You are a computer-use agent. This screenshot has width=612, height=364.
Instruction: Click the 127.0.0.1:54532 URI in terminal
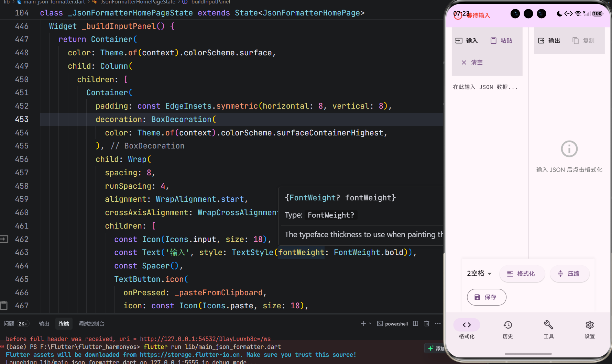[205, 339]
